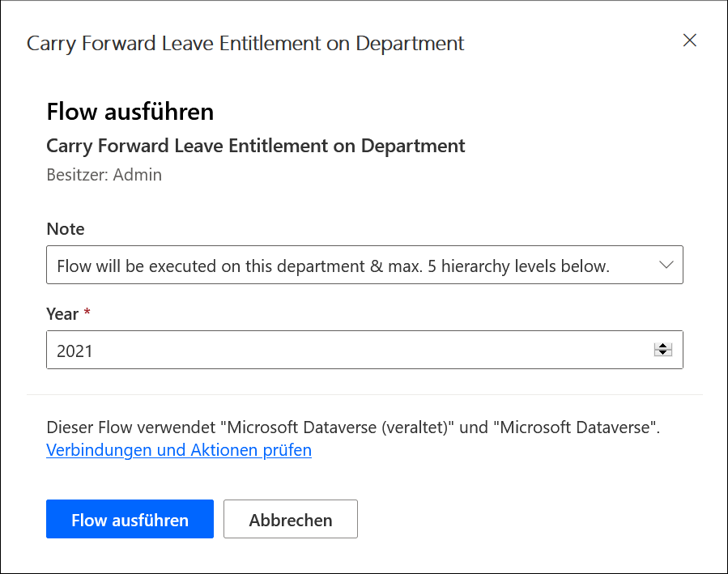Expand the Note dropdown chevron
Viewport: 728px width, 574px height.
point(666,266)
